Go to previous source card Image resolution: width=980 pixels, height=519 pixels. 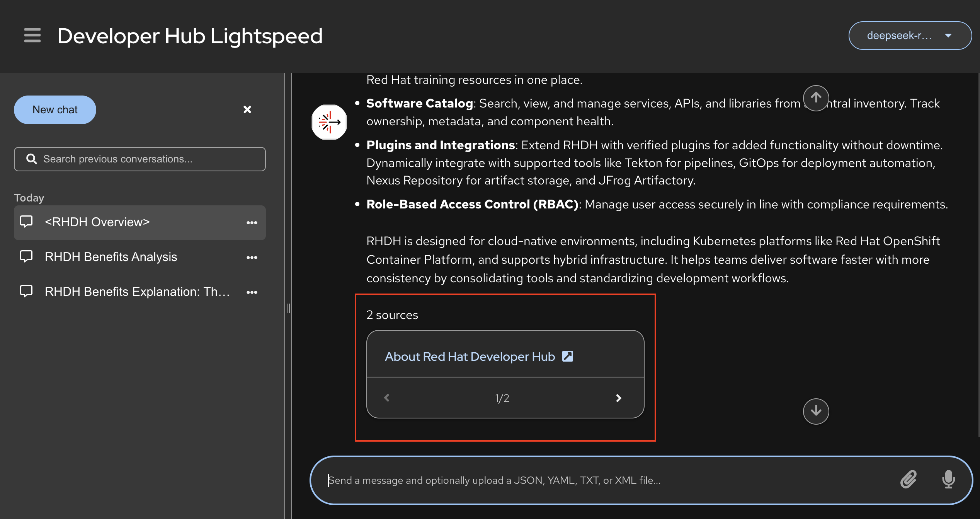[387, 398]
